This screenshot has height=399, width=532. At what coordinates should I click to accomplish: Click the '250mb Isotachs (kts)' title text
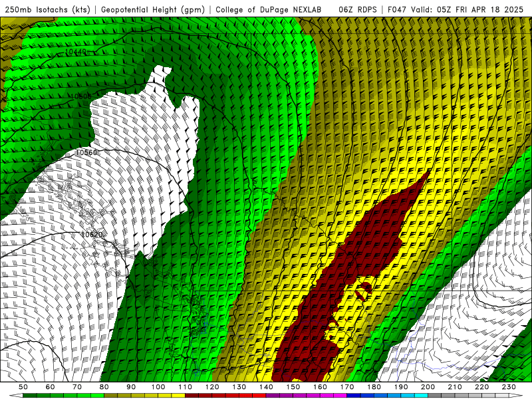click(x=47, y=10)
